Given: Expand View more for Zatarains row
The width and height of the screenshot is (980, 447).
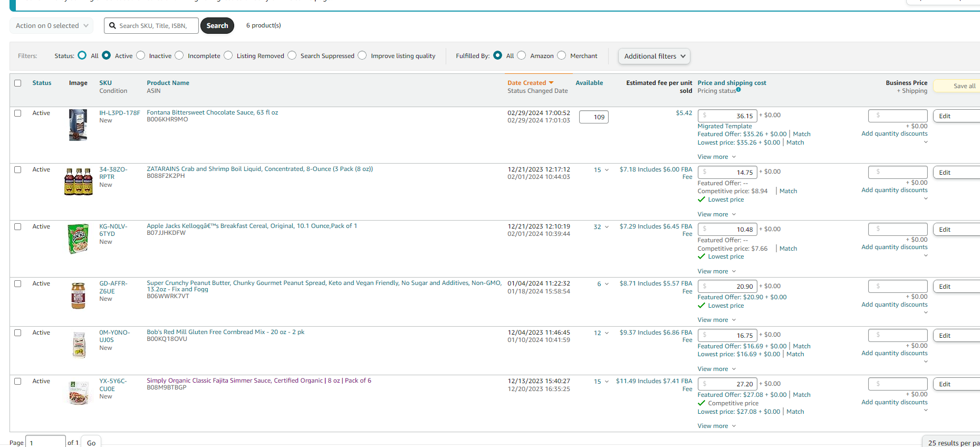Looking at the screenshot, I should tap(717, 214).
